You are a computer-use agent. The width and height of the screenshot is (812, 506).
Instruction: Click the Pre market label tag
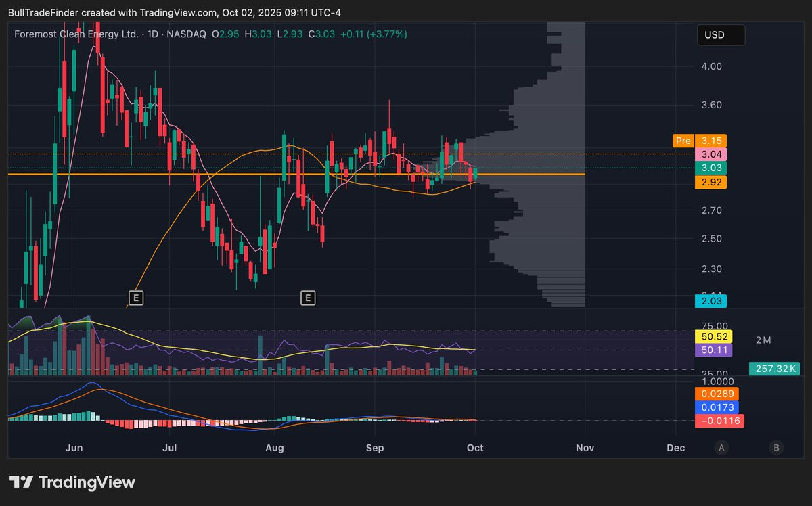point(683,141)
